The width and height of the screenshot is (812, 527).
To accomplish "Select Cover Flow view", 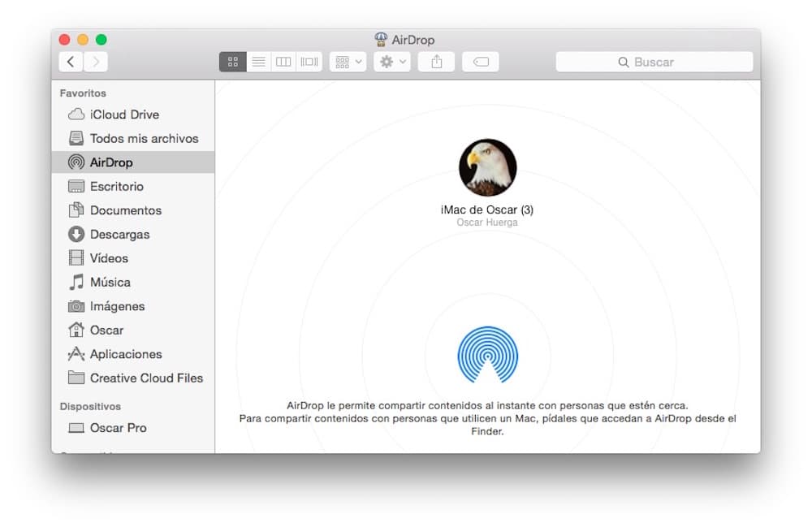I will 309,61.
